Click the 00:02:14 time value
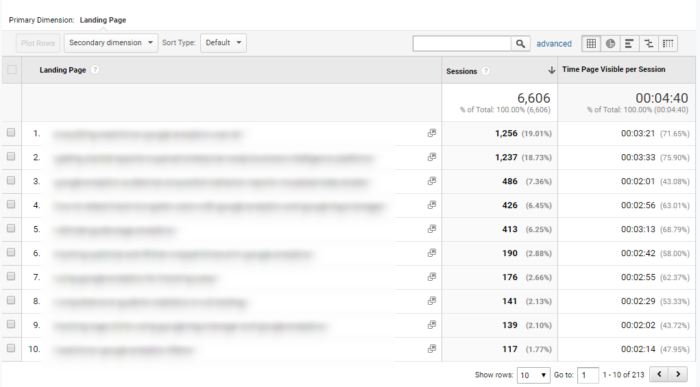Image resolution: width=700 pixels, height=387 pixels. pyautogui.click(x=638, y=349)
